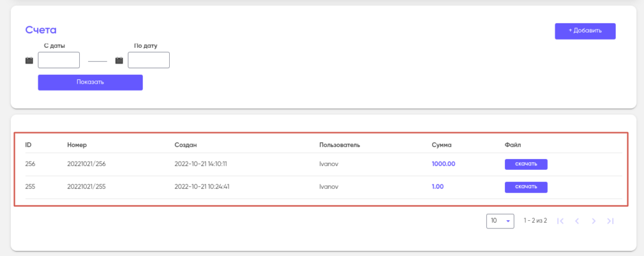This screenshot has width=644, height=256.
Task: Select the invoice number 20221021/256 cell
Action: coord(87,164)
